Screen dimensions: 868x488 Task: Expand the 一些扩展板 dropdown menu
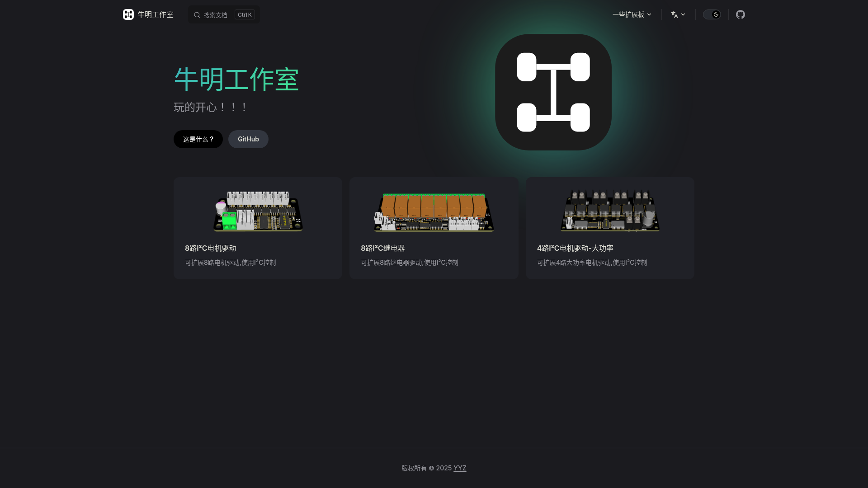pyautogui.click(x=632, y=14)
